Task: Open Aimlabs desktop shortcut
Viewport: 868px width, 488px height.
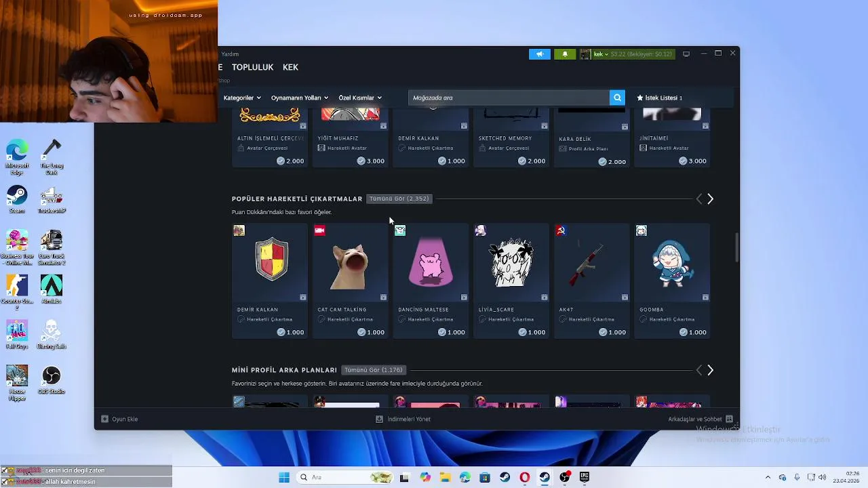Action: pyautogui.click(x=52, y=289)
